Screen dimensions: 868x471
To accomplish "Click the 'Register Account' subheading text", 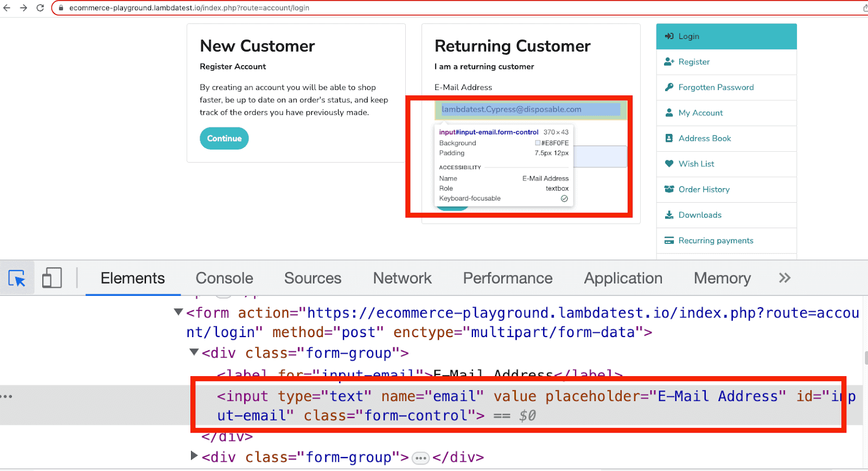I will [233, 67].
